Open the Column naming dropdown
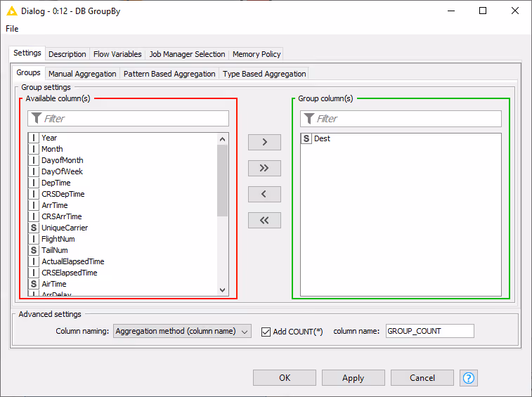The image size is (532, 397). coord(182,331)
